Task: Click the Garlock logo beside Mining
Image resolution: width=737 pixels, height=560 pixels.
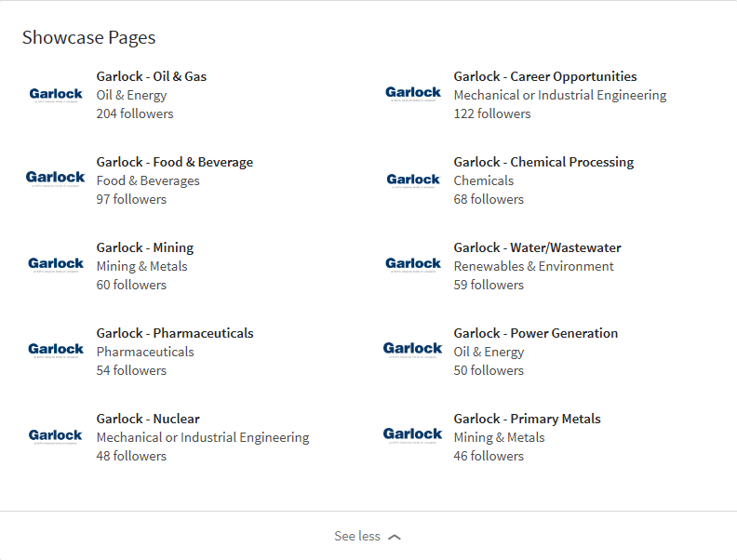Action: [56, 265]
